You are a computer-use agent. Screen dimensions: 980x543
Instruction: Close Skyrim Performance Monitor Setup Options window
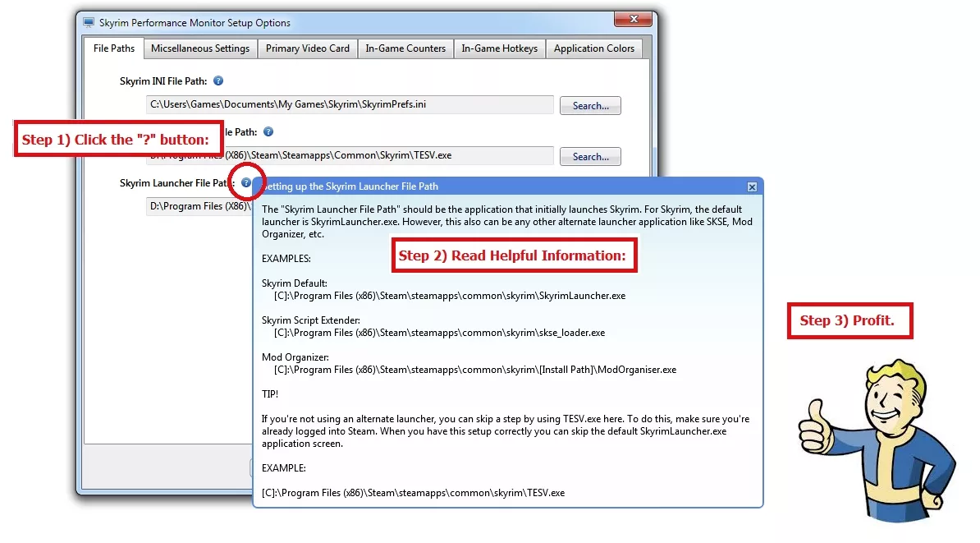pyautogui.click(x=633, y=19)
